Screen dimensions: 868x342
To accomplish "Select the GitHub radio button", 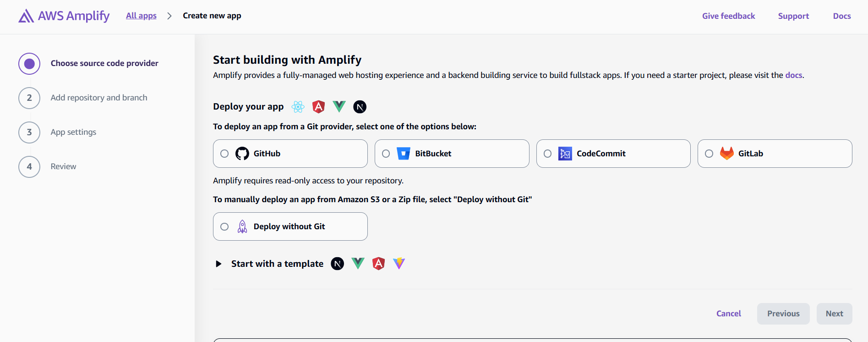I will click(x=224, y=154).
